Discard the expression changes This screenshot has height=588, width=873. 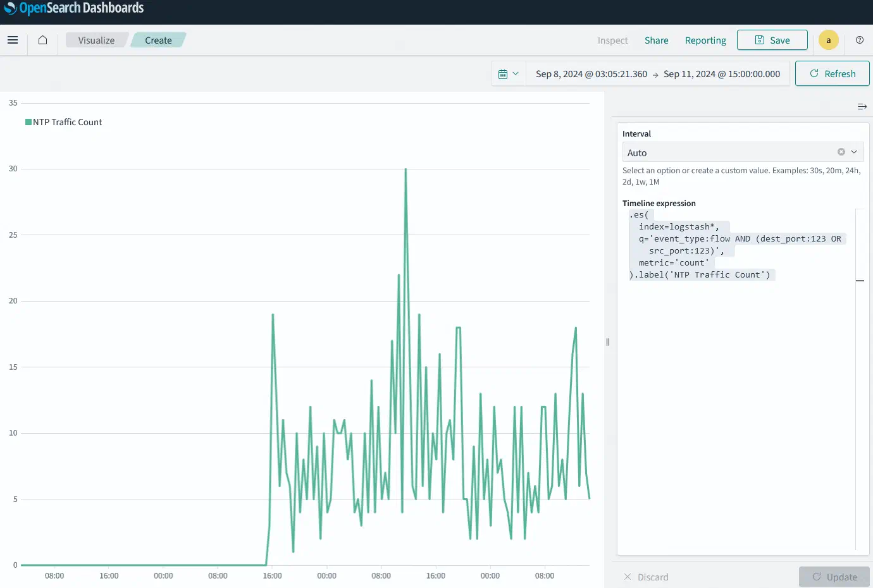[x=646, y=577]
